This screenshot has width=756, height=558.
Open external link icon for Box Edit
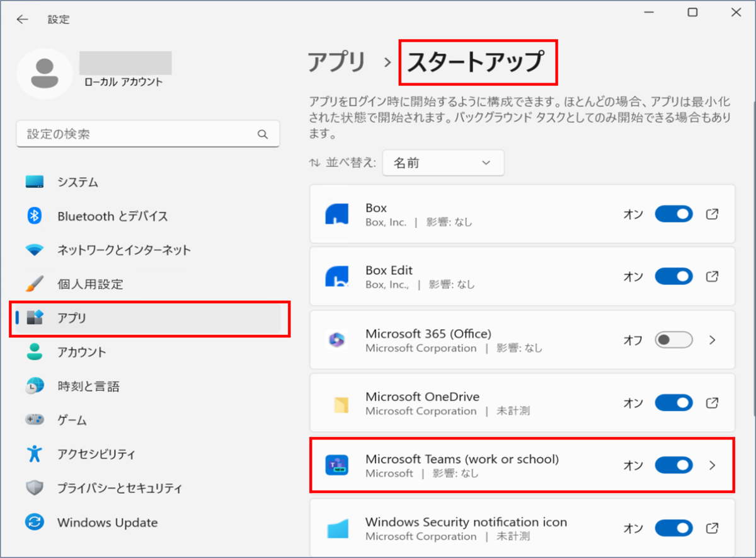[x=712, y=276]
